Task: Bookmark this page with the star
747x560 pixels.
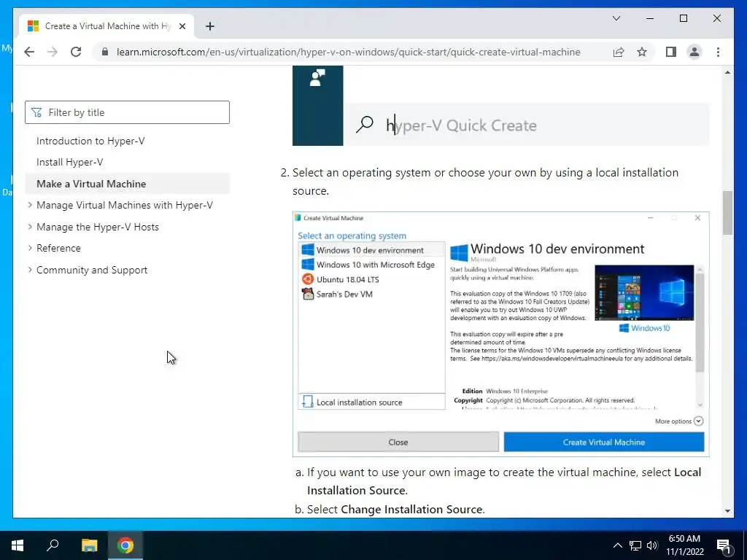Action: (642, 52)
